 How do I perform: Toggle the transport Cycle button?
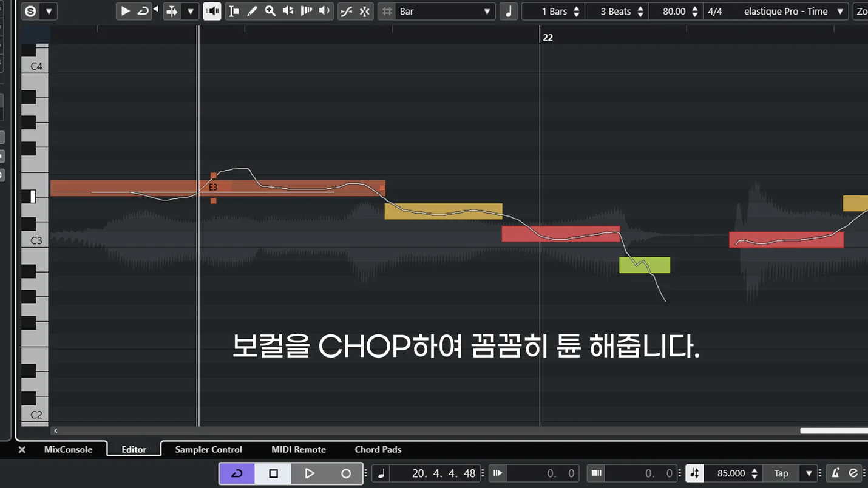pos(237,473)
